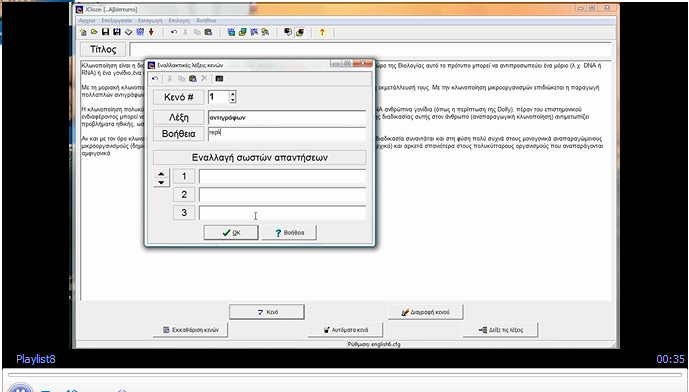Click the Copy icon in the main toolbar
The height and width of the screenshot is (392, 689).
tap(197, 32)
